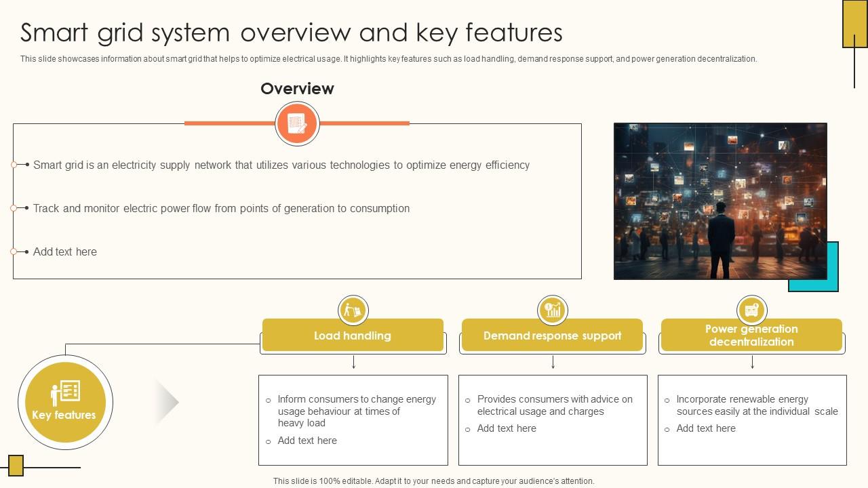The width and height of the screenshot is (868, 488).
Task: Click Add text here under Load handling
Action: pos(307,441)
